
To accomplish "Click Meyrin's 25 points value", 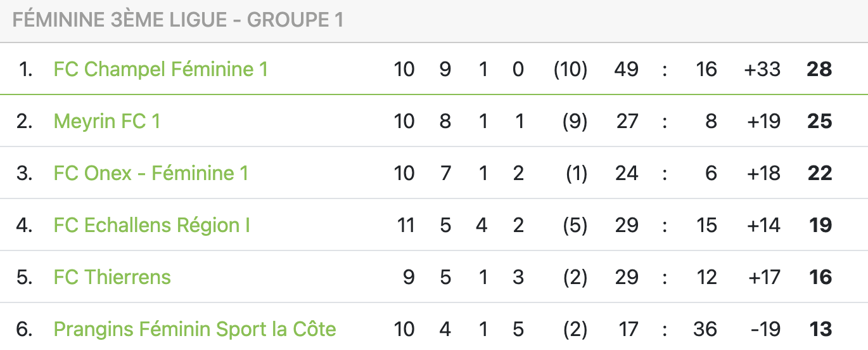I will [819, 121].
